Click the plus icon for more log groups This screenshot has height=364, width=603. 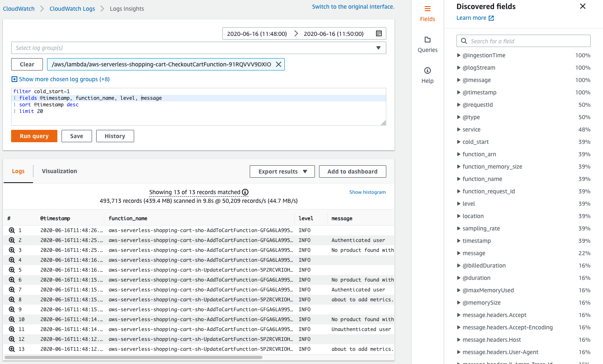point(14,79)
